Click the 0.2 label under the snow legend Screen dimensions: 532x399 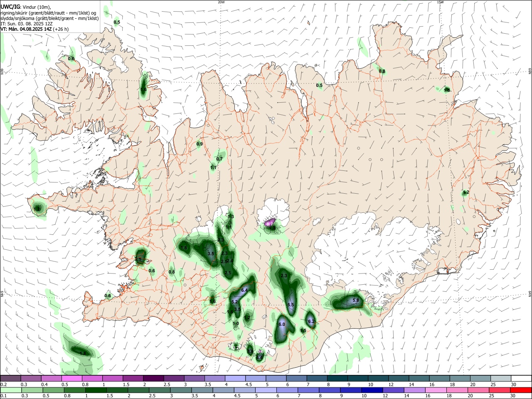(x=3, y=384)
